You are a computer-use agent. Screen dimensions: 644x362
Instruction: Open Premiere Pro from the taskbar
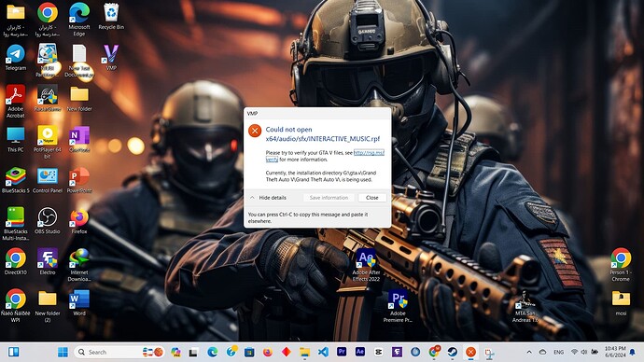pyautogui.click(x=342, y=352)
